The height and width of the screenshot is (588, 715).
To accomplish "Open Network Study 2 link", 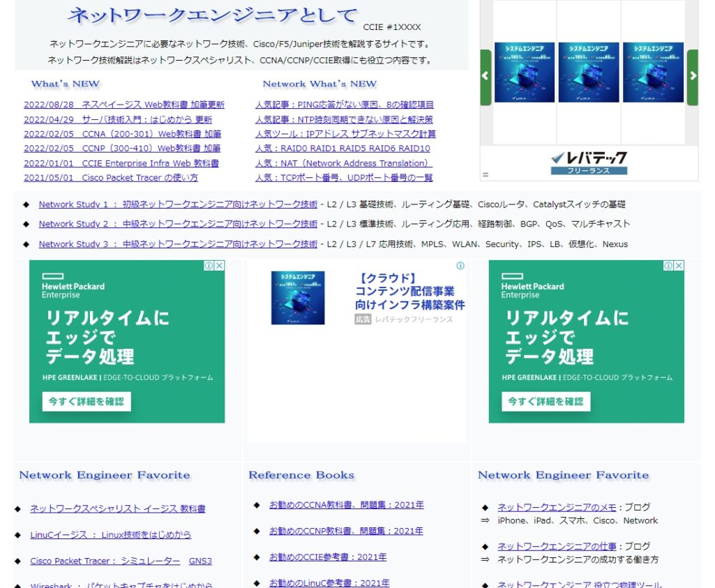I will pos(178,225).
